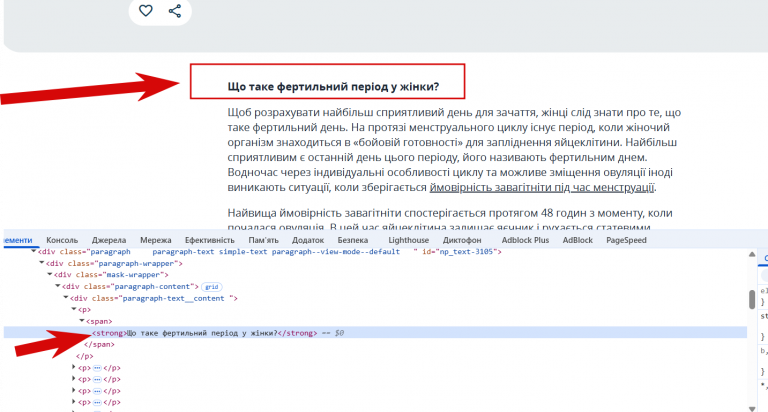The image size is (768, 412).
Task: Open the Консоль tab
Action: click(62, 240)
